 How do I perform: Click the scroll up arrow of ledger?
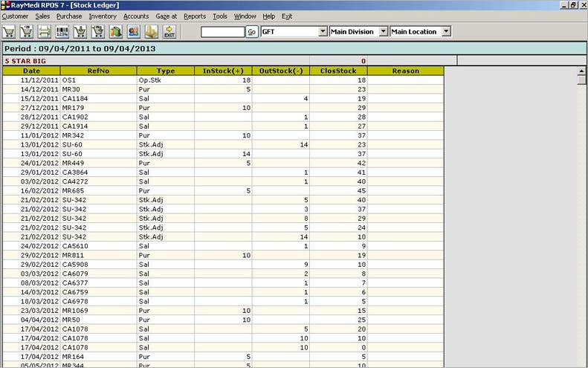(581, 71)
